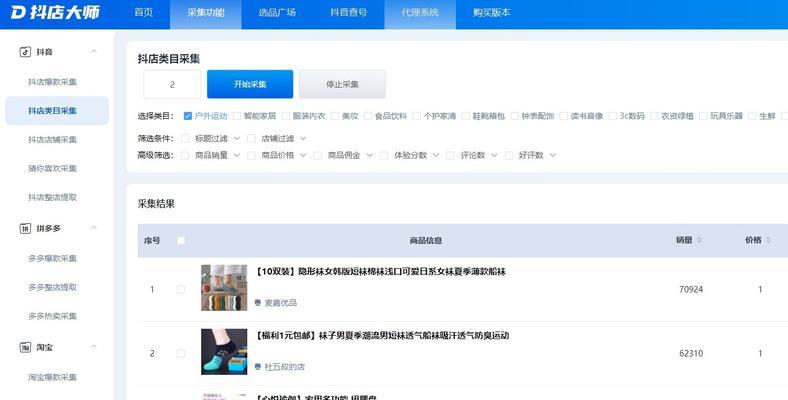
Task: Click the 开始采集 button
Action: click(250, 84)
